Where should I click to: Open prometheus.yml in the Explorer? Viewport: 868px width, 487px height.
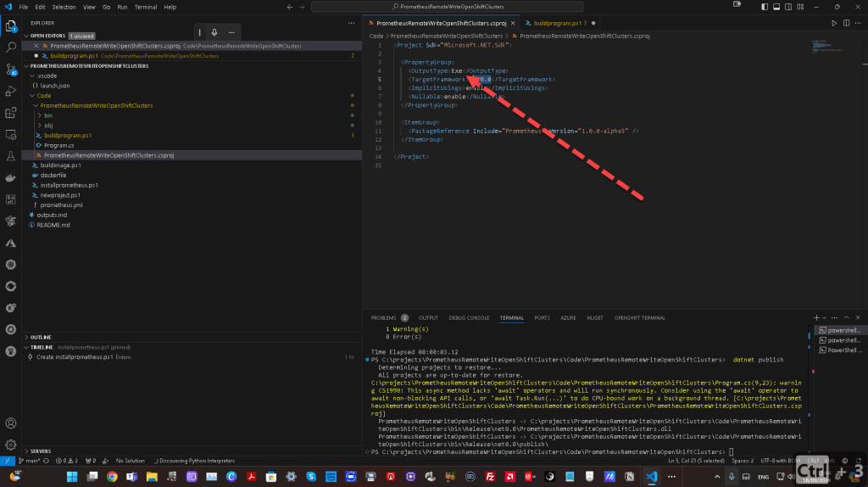click(61, 205)
